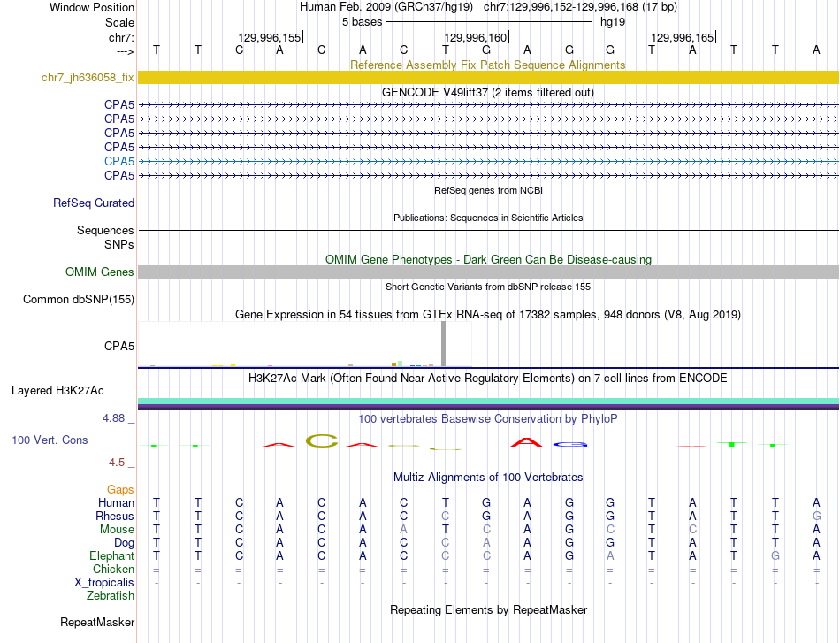This screenshot has height=643, width=840.
Task: Click position marker 129,996,155
Action: pyautogui.click(x=270, y=37)
